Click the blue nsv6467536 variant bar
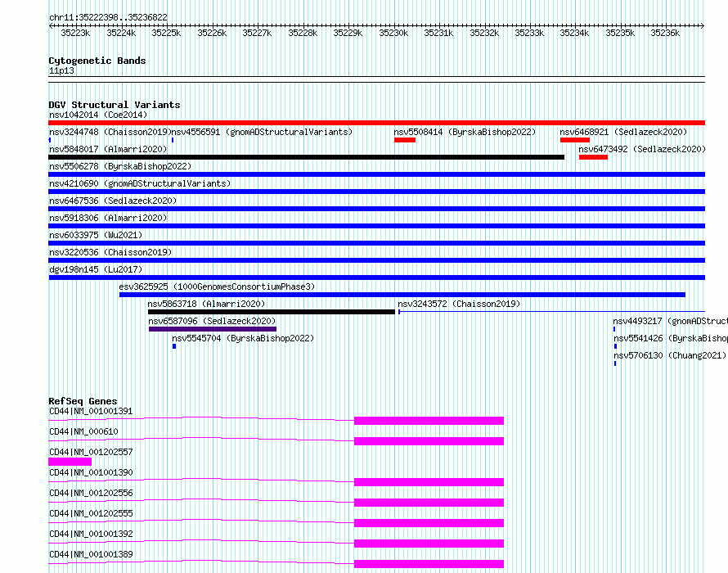 (376, 209)
